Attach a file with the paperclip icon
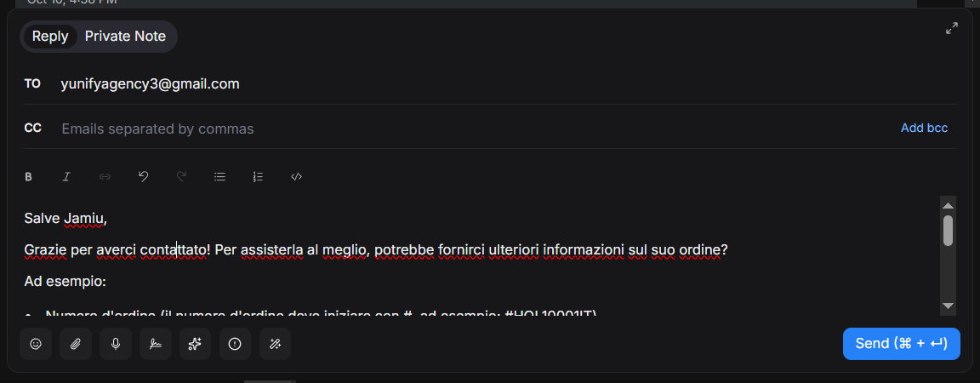Viewport: 980px width, 383px height. tap(76, 344)
